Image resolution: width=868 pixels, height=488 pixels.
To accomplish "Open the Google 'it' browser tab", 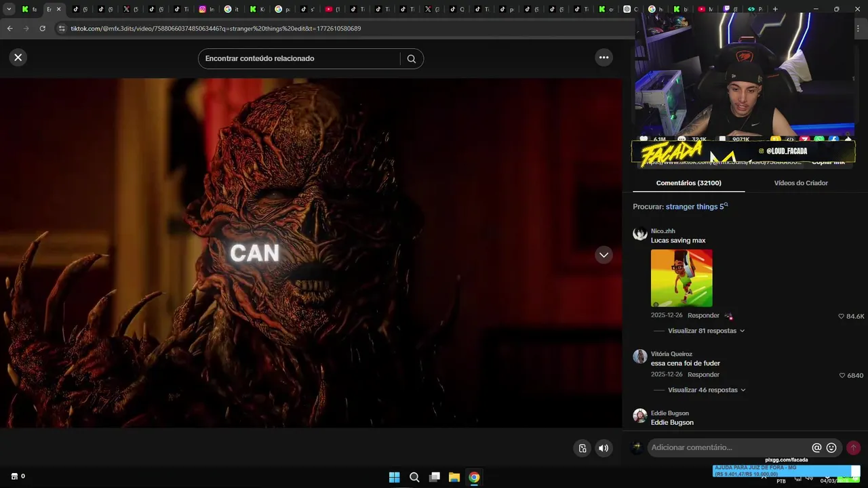I will 232,9.
